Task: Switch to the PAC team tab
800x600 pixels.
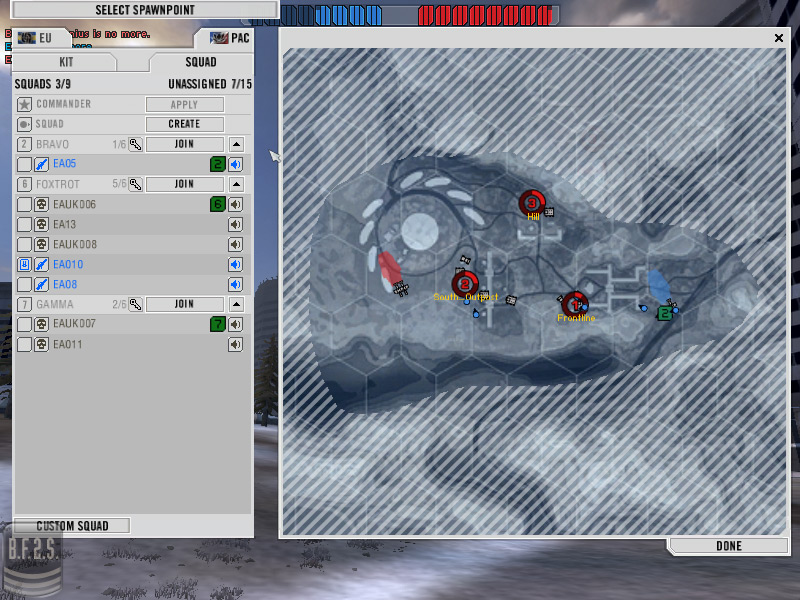Action: pyautogui.click(x=225, y=38)
